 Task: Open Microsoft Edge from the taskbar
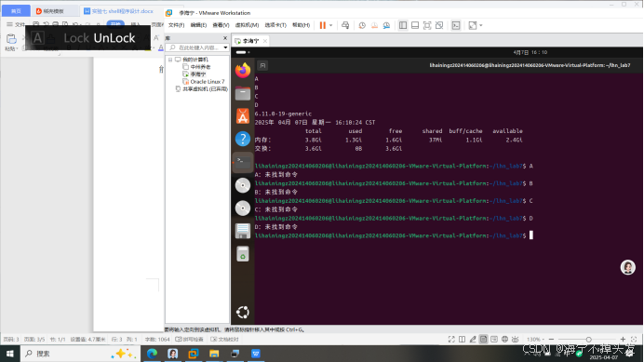(x=152, y=354)
